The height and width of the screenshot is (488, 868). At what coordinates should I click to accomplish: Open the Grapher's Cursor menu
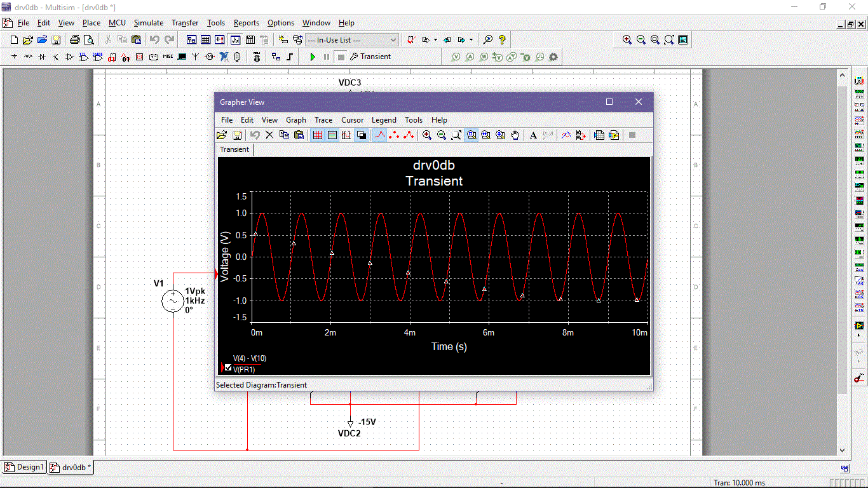point(352,120)
